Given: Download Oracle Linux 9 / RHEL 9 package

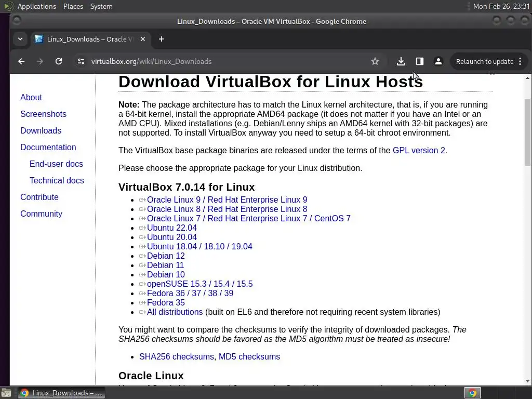Looking at the screenshot, I should click(x=227, y=200).
